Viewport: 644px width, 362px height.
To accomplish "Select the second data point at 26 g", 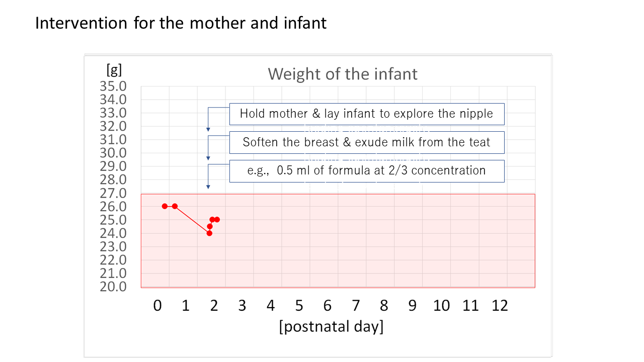I will click(x=175, y=206).
